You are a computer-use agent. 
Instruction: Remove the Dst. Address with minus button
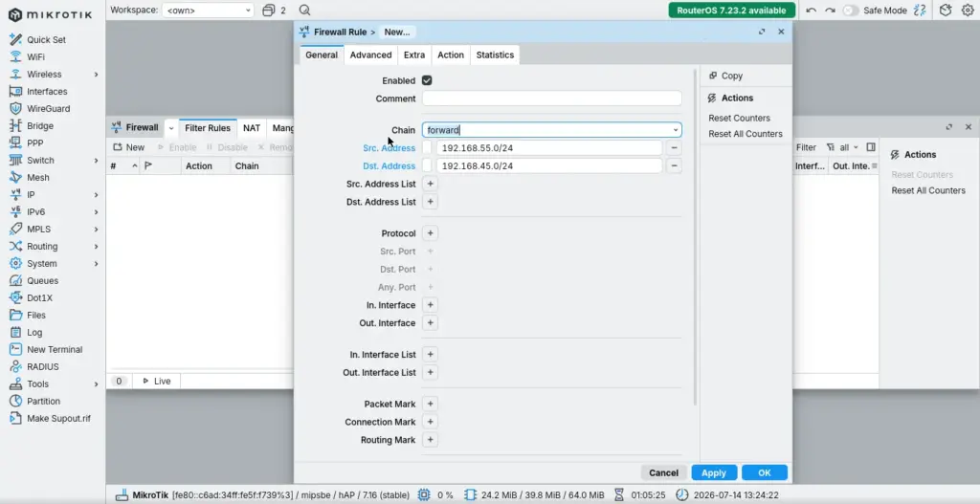click(x=674, y=166)
